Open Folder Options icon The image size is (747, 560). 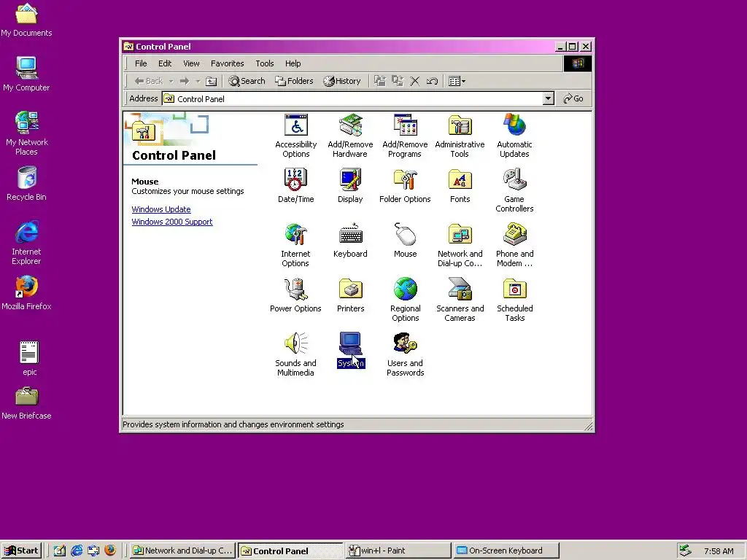(x=405, y=186)
